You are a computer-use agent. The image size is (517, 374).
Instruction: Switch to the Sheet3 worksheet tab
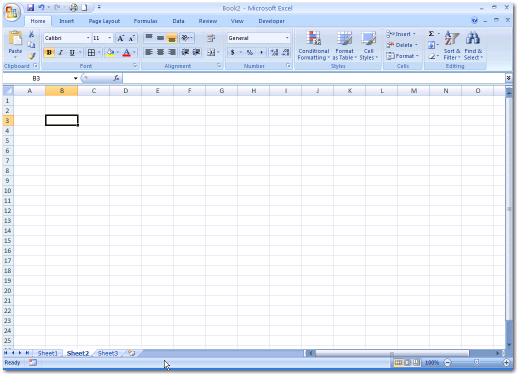click(108, 353)
